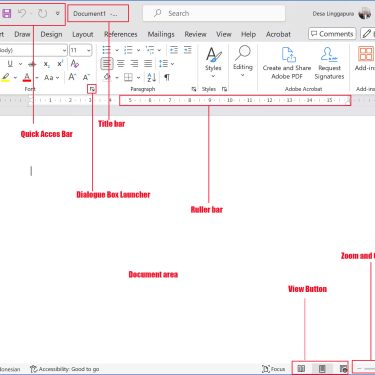375x375 pixels.
Task: Open the Review tab
Action: coord(195,34)
